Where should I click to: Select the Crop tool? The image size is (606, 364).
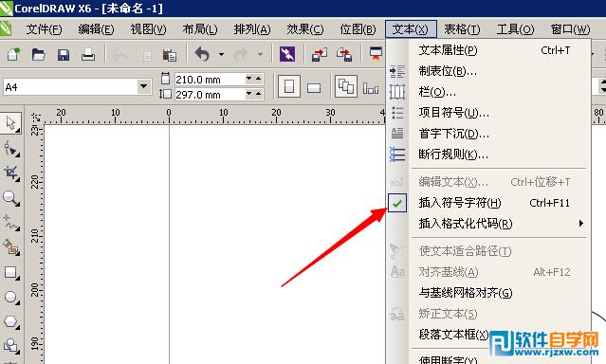coord(10,173)
